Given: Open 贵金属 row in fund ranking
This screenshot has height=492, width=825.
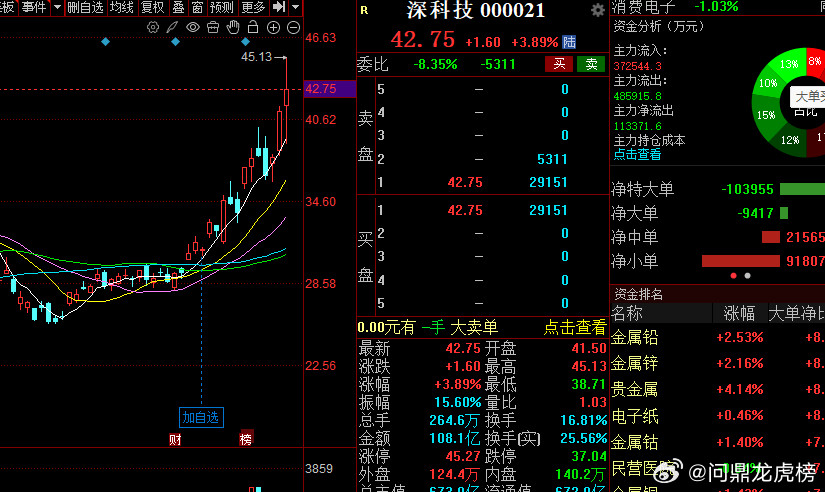Looking at the screenshot, I should pyautogui.click(x=718, y=389).
